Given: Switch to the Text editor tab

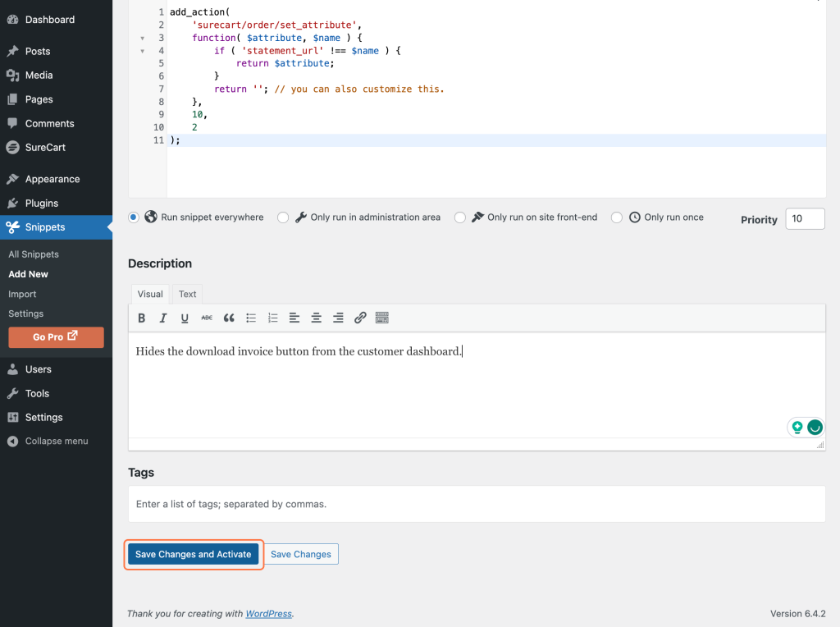Looking at the screenshot, I should click(188, 294).
